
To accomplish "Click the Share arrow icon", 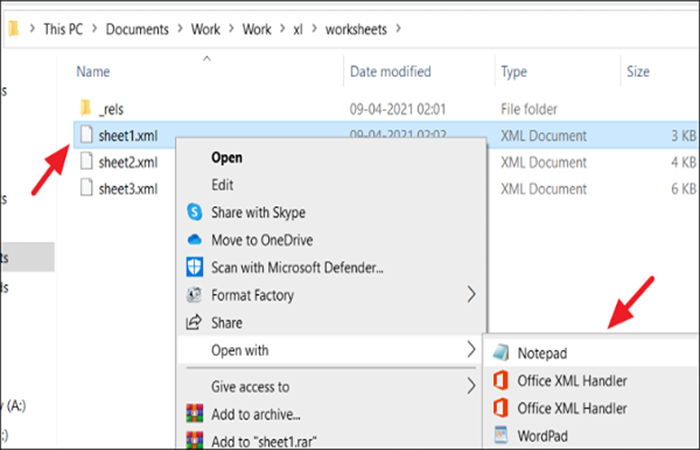I will (x=194, y=322).
